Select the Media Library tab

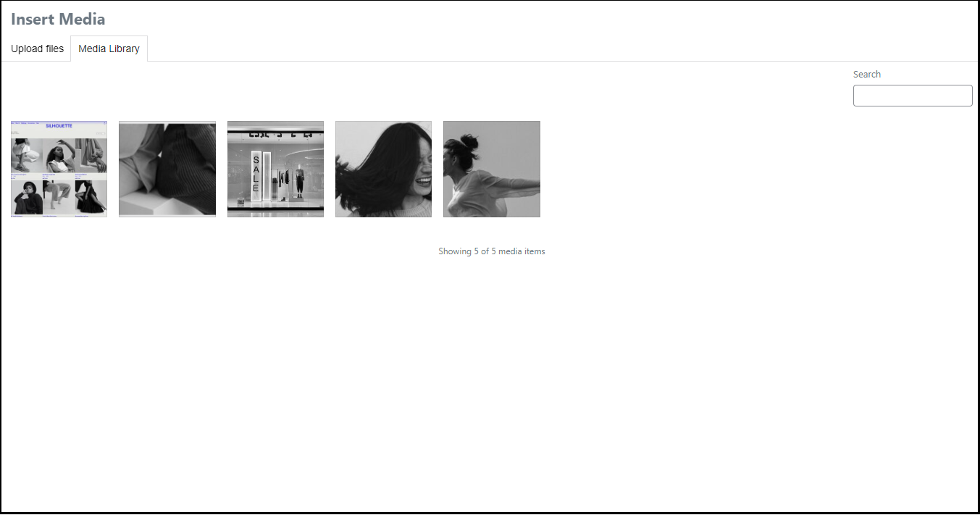[x=109, y=49]
